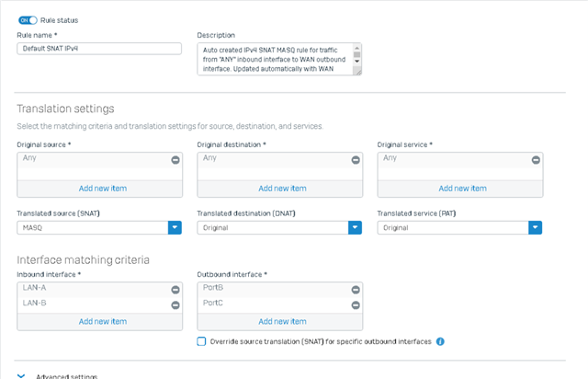
Task: Add new item to Original service
Action: (x=462, y=189)
